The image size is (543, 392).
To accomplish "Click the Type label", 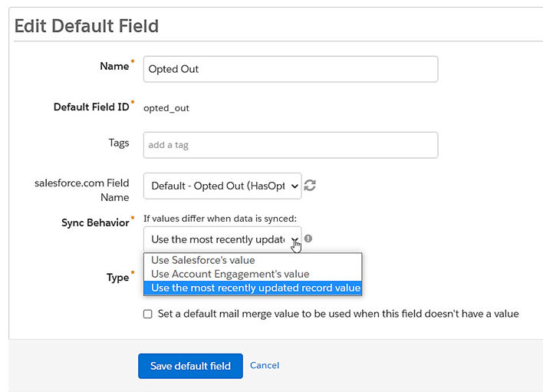I will tap(117, 277).
